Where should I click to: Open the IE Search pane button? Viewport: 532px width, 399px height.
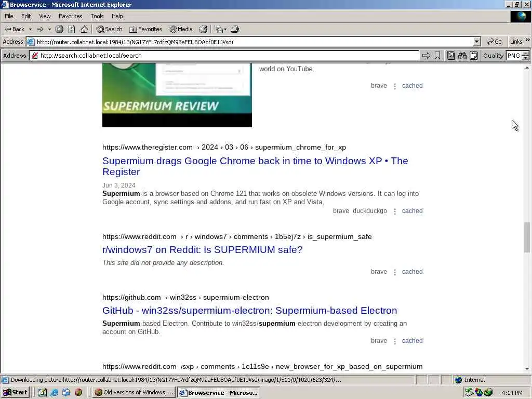(109, 29)
